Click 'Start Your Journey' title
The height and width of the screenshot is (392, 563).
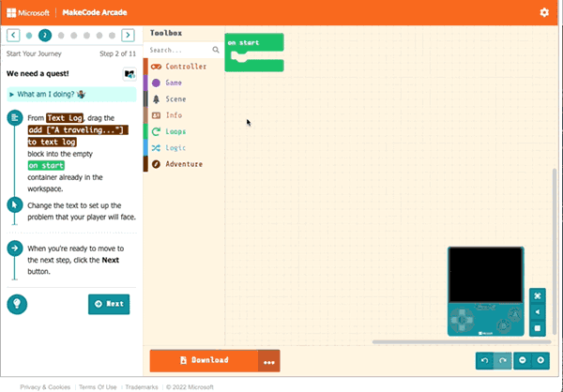[x=34, y=53]
